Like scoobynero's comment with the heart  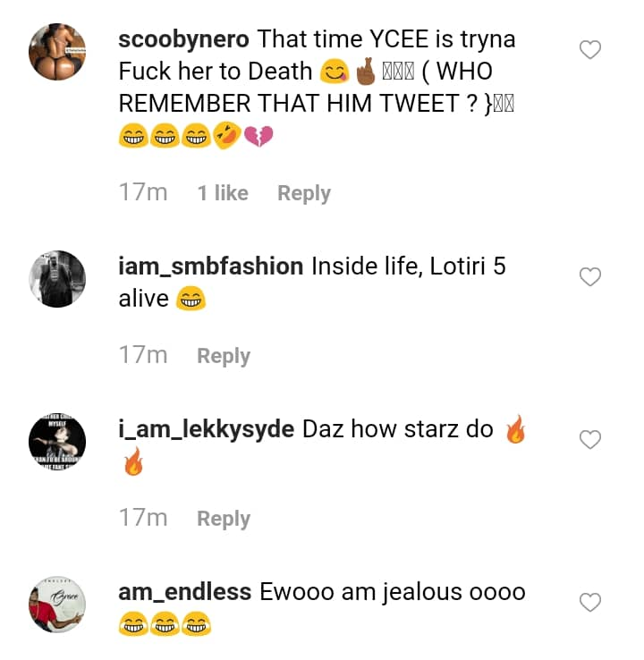coord(590,50)
